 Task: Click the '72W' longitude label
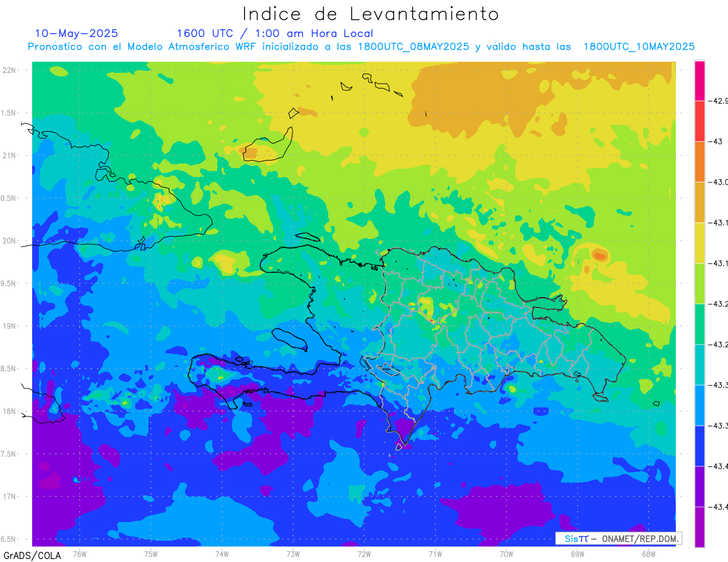[x=364, y=554]
